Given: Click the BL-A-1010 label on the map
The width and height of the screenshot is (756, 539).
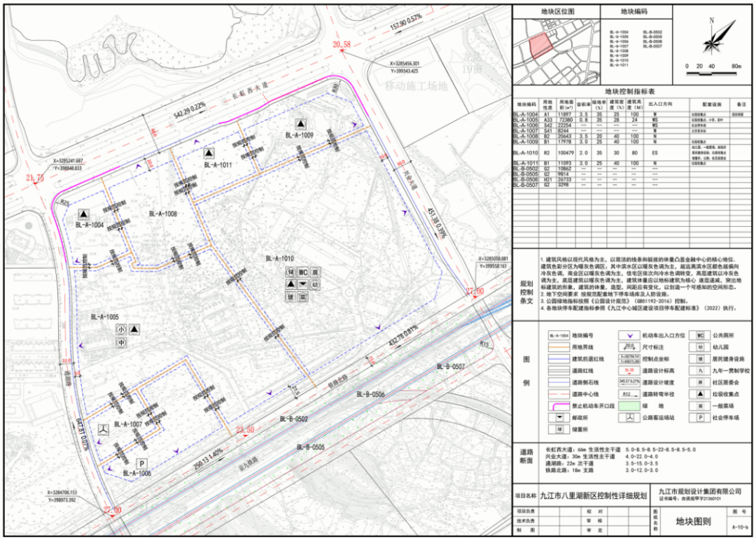Looking at the screenshot, I should [x=280, y=259].
